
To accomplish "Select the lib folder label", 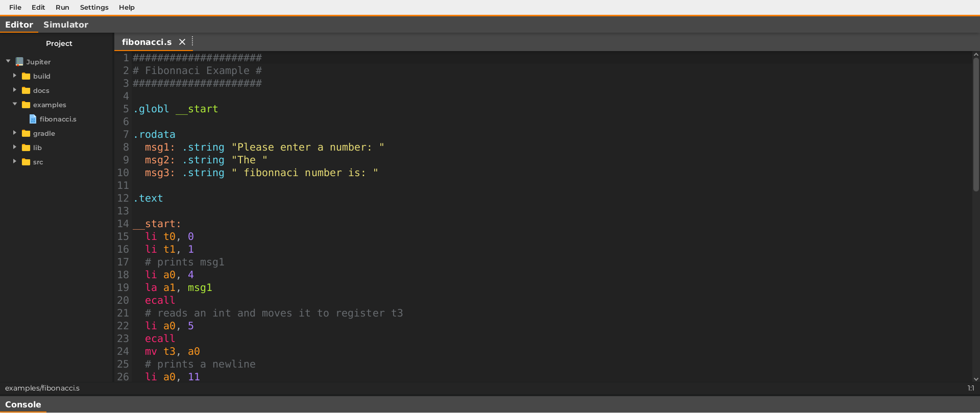I will click(37, 148).
